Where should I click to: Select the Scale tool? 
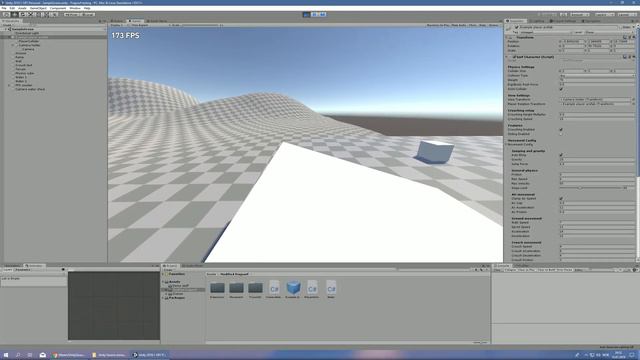tap(30, 14)
